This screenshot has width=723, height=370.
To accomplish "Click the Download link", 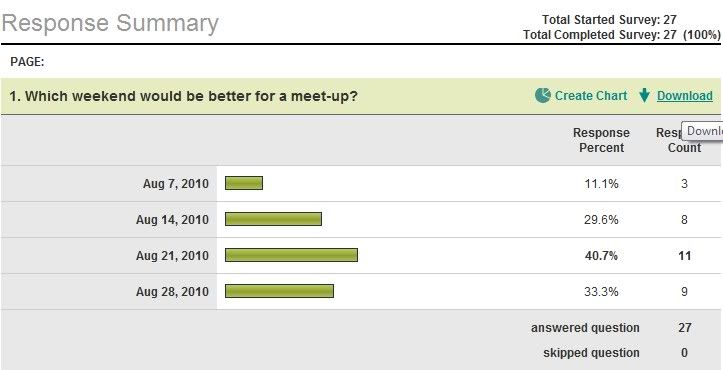I will tap(685, 95).
